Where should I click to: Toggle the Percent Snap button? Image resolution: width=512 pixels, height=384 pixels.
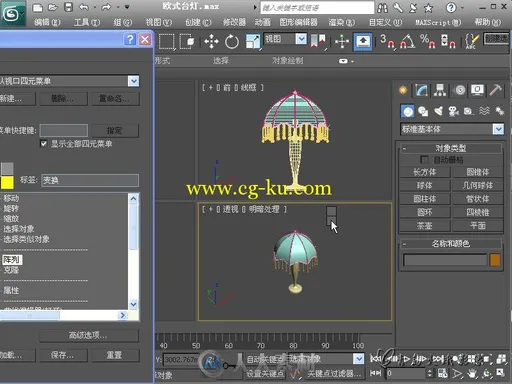[x=428, y=42]
